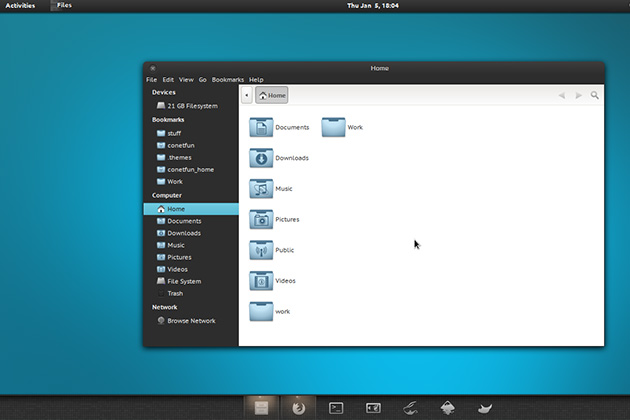Screen dimensions: 630x420
Task: Select Downloads in the sidebar
Action: [191, 233]
